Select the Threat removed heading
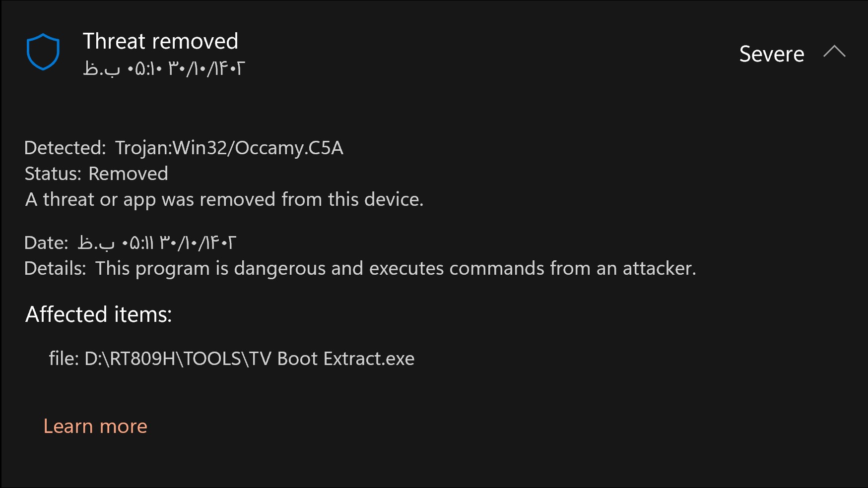Image resolution: width=868 pixels, height=488 pixels. [160, 41]
